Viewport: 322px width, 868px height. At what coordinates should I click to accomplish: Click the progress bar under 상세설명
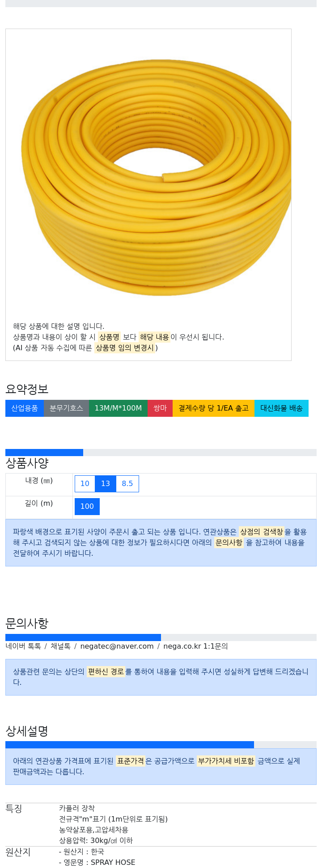tap(161, 745)
